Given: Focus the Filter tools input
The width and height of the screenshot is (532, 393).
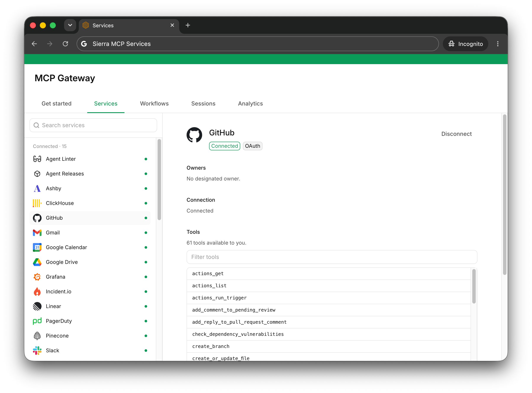Looking at the screenshot, I should point(332,257).
